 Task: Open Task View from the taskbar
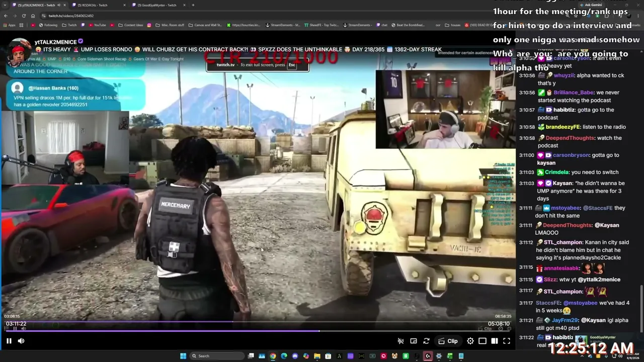pyautogui.click(x=251, y=356)
